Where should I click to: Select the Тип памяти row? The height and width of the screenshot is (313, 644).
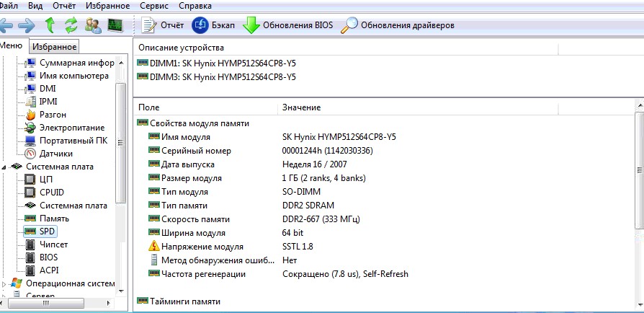click(241, 206)
